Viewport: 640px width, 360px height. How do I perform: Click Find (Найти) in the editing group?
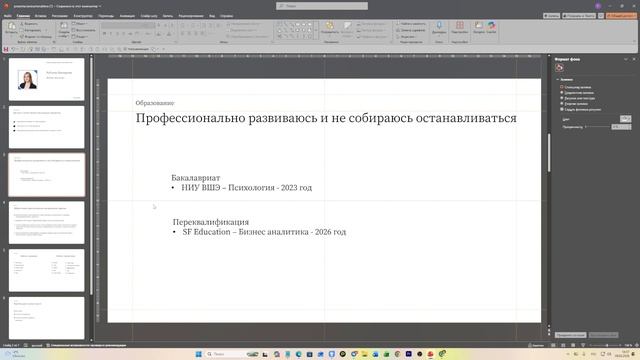point(411,24)
